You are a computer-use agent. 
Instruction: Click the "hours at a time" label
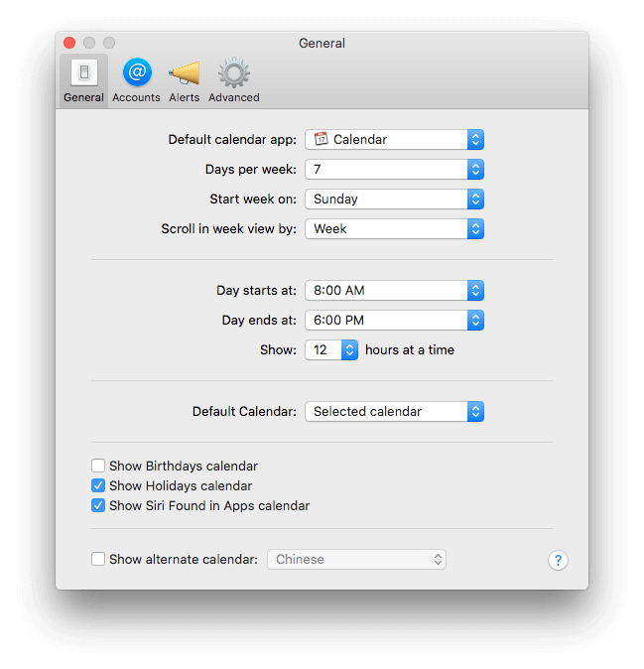point(410,349)
